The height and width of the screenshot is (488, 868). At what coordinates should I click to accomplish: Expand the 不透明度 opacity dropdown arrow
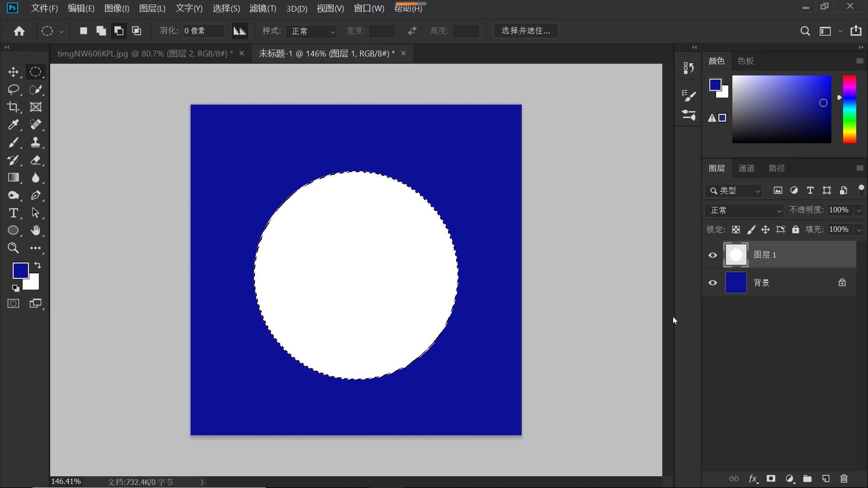pyautogui.click(x=859, y=210)
